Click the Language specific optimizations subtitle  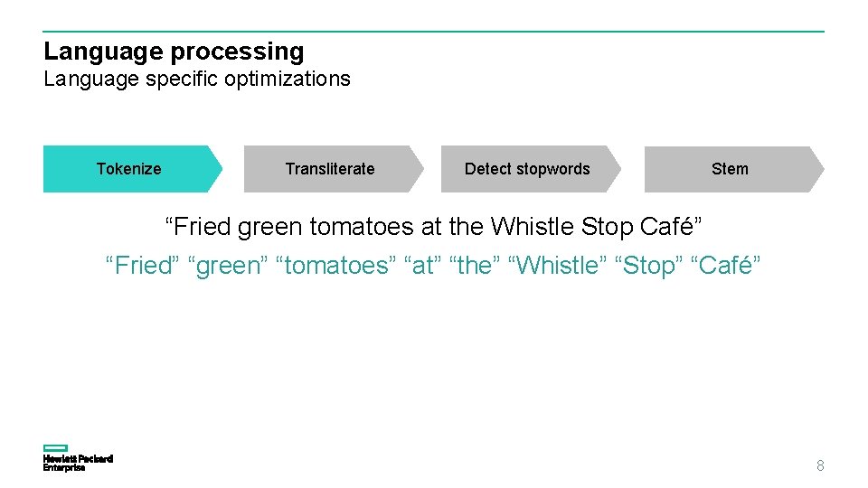(196, 79)
